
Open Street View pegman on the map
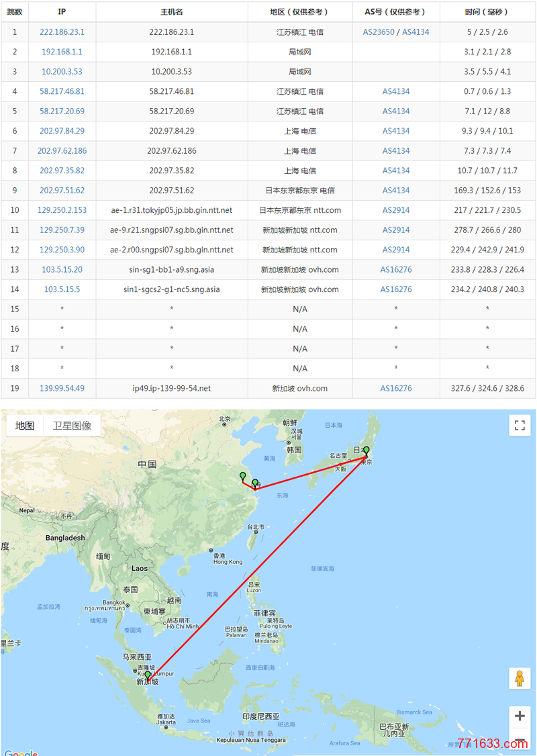(520, 678)
